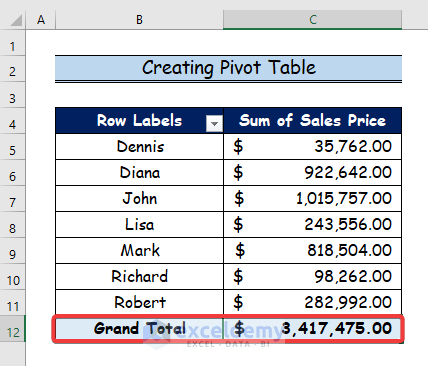Select row 10 header
Viewport: 428px width, 366px height.
coord(12,277)
